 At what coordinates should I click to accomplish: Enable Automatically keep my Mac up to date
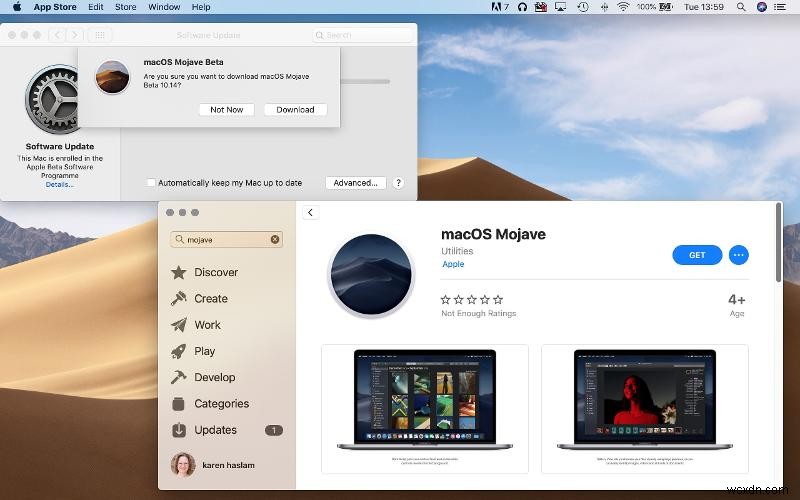151,183
